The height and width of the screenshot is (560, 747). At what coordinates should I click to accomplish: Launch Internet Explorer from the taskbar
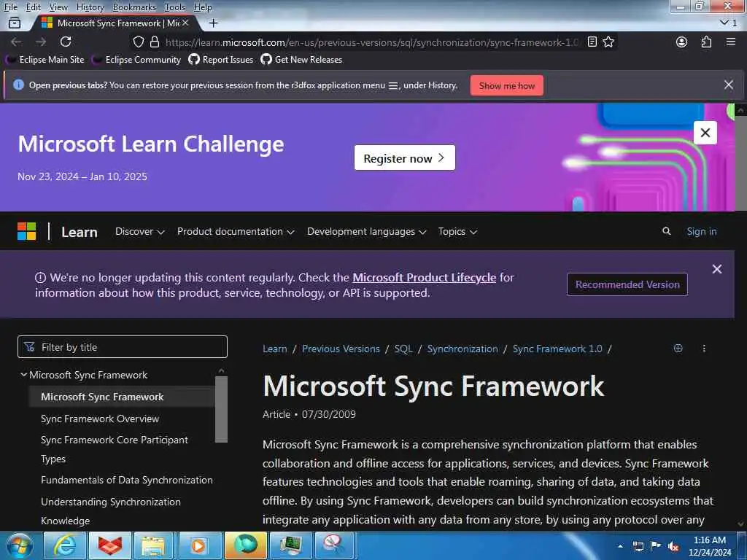(x=65, y=545)
